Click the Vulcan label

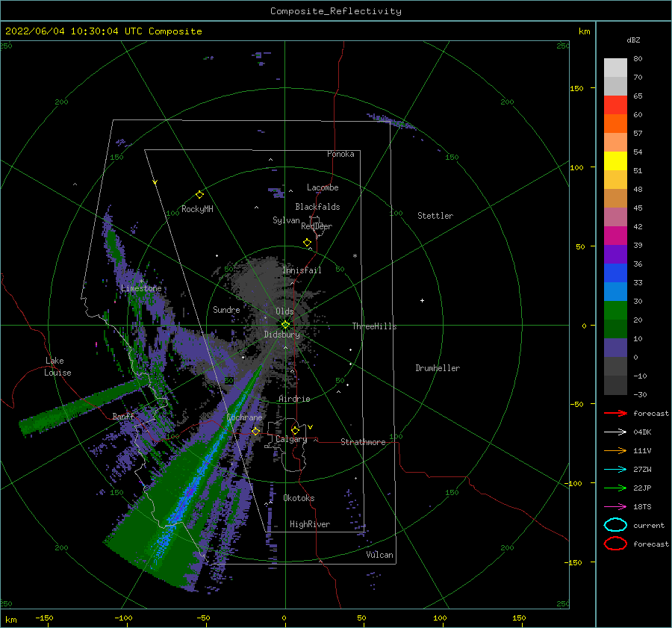[x=379, y=555]
